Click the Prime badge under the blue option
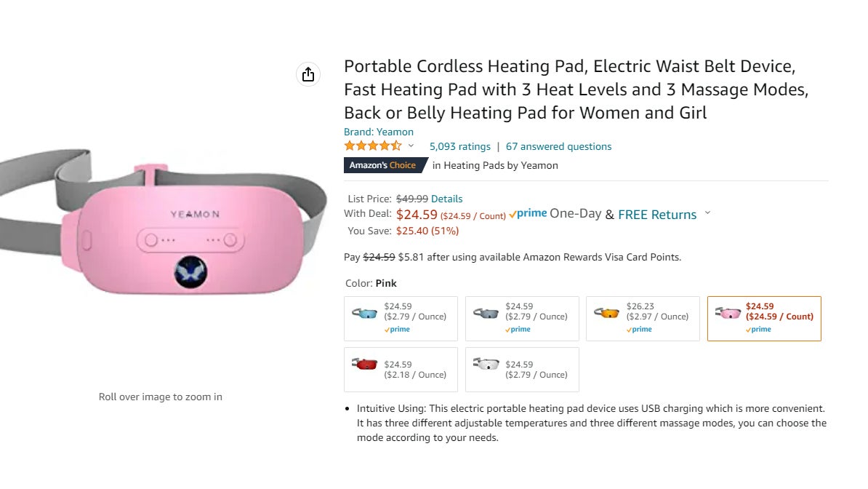The height and width of the screenshot is (489, 868). pyautogui.click(x=396, y=329)
